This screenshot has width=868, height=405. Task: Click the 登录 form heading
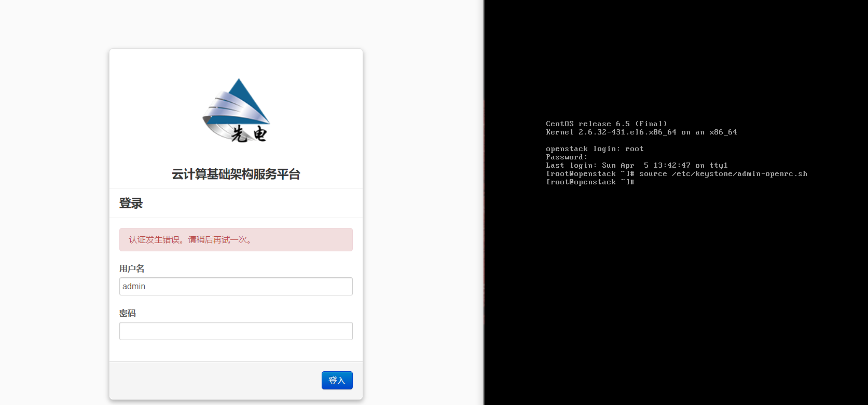(x=131, y=204)
